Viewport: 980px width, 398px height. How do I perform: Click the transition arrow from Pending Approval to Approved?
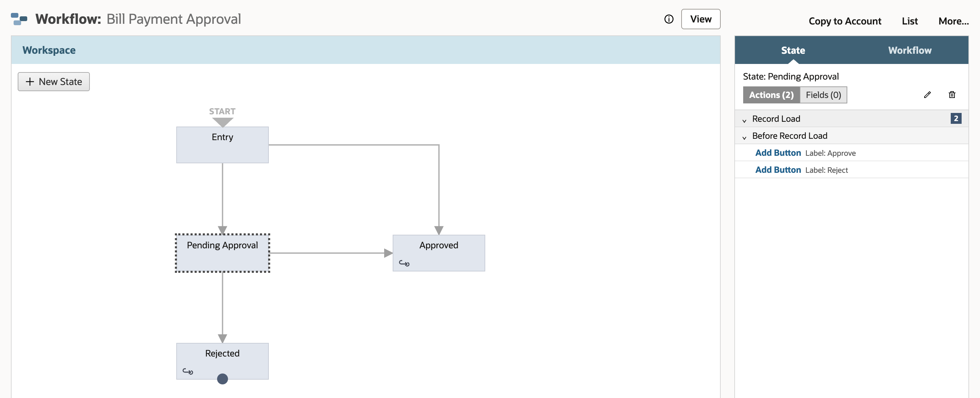[x=331, y=253]
